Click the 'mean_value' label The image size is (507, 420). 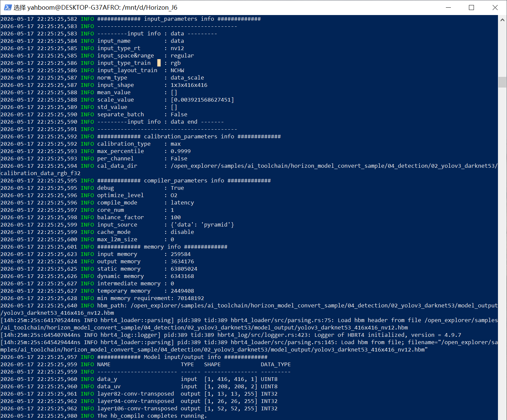(114, 92)
